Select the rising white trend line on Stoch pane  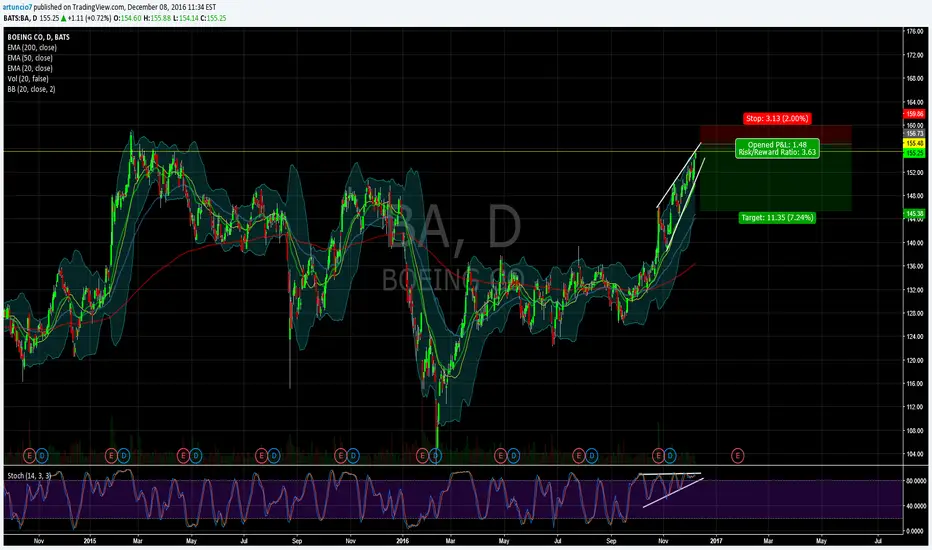[x=673, y=493]
